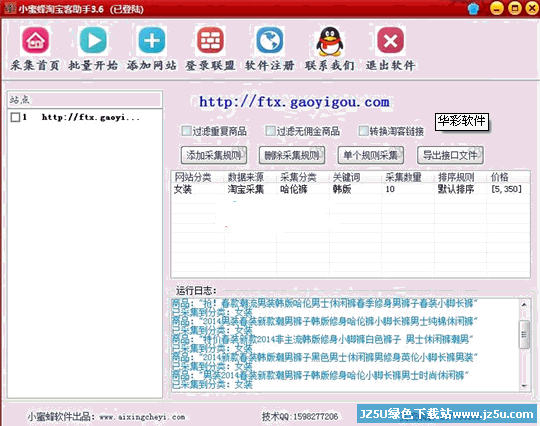
Task: Click the 联系我们 QQ penguin icon
Action: coord(330,41)
